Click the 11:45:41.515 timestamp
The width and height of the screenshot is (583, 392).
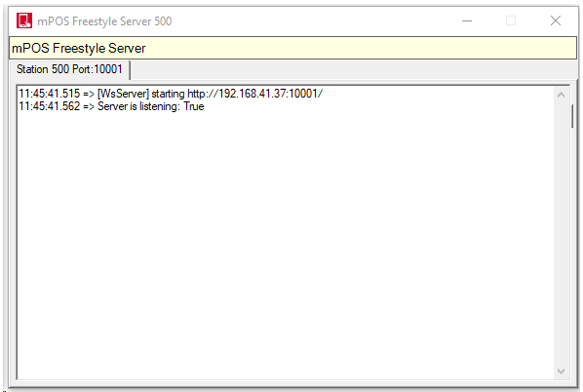[x=49, y=94]
